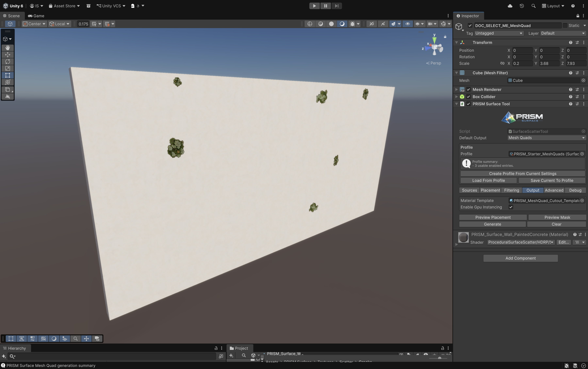Click Cube mesh object picker icon

(x=583, y=80)
